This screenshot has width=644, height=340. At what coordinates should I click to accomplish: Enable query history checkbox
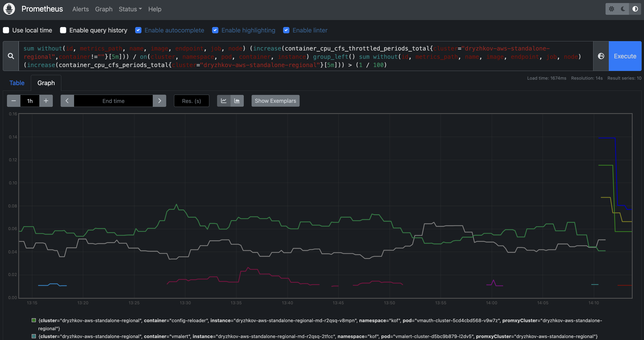63,30
